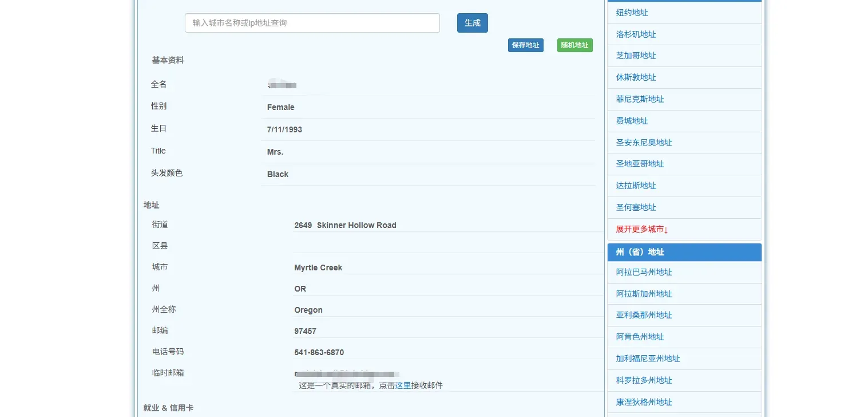
Task: Open the 加利福尼亚州地址 link
Action: click(x=648, y=359)
